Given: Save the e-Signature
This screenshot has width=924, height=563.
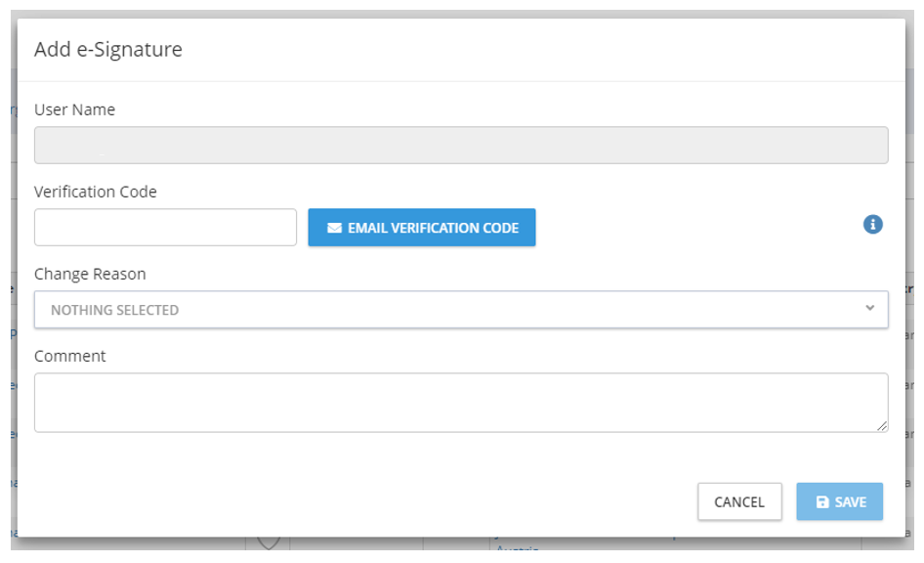Looking at the screenshot, I should pyautogui.click(x=840, y=501).
